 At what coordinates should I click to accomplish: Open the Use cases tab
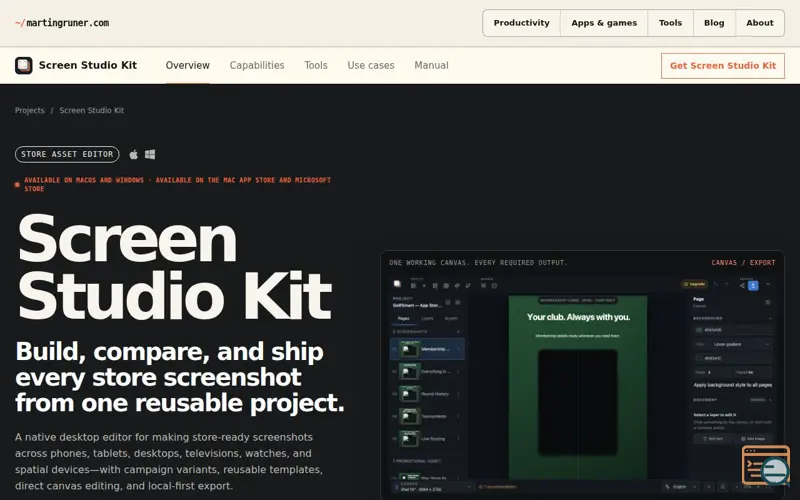pyautogui.click(x=371, y=65)
